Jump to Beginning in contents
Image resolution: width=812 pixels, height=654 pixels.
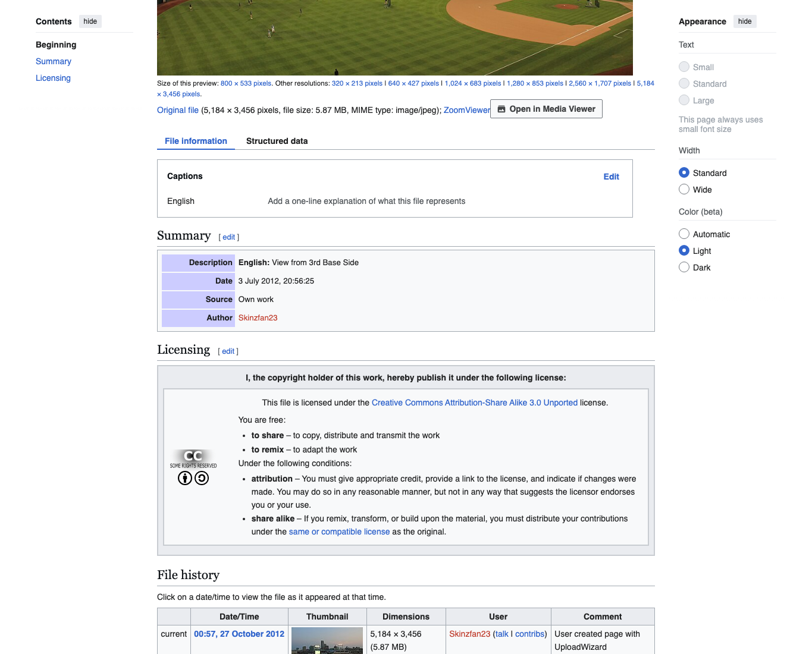(x=56, y=45)
